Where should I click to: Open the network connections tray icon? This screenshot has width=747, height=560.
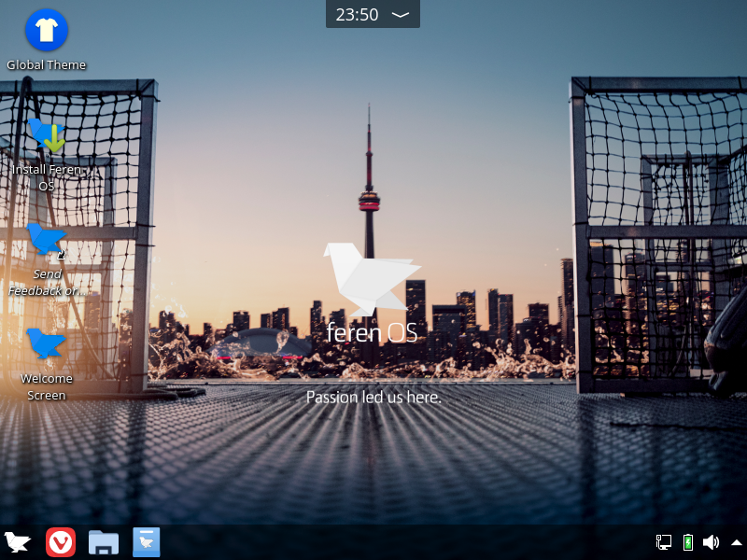pyautogui.click(x=663, y=542)
